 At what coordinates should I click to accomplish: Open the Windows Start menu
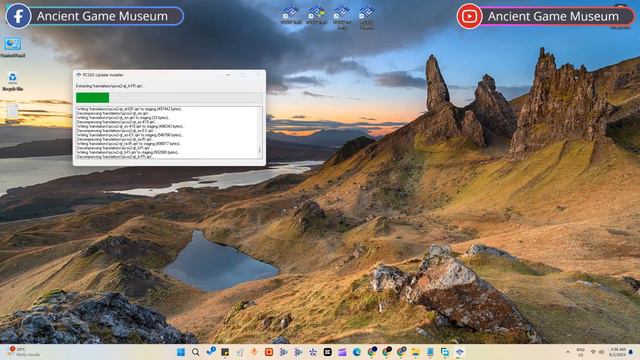[181, 352]
